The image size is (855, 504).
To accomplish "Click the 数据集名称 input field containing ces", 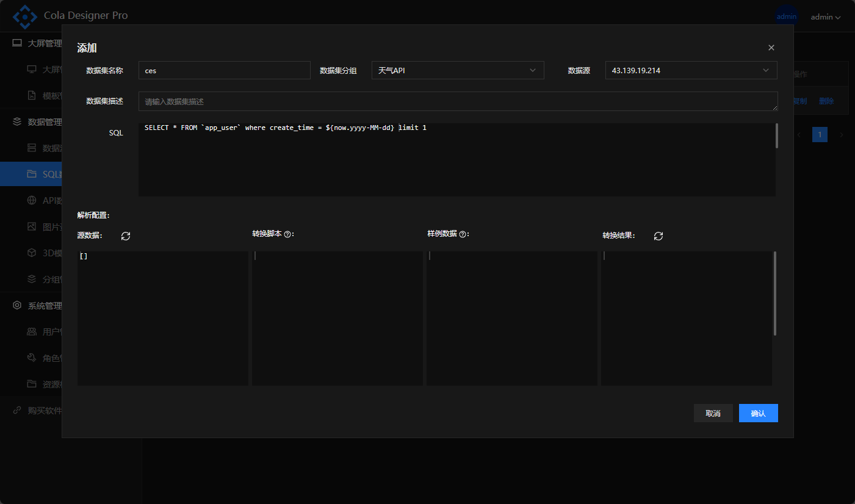I will tap(225, 71).
